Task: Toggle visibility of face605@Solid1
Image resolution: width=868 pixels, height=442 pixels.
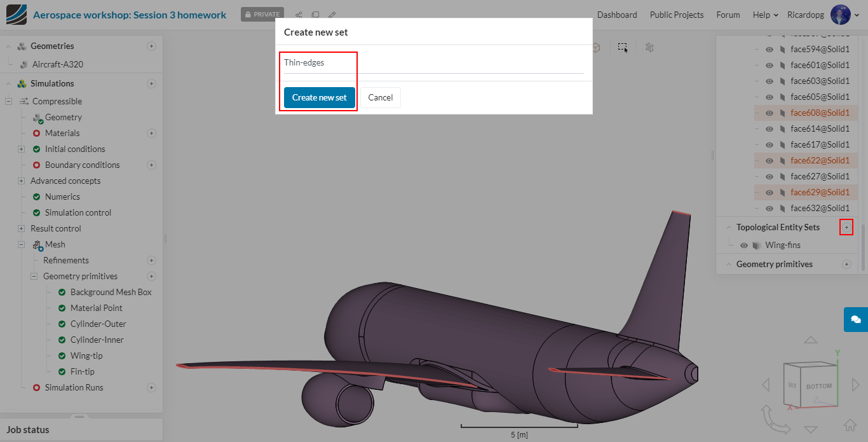Action: [770, 97]
